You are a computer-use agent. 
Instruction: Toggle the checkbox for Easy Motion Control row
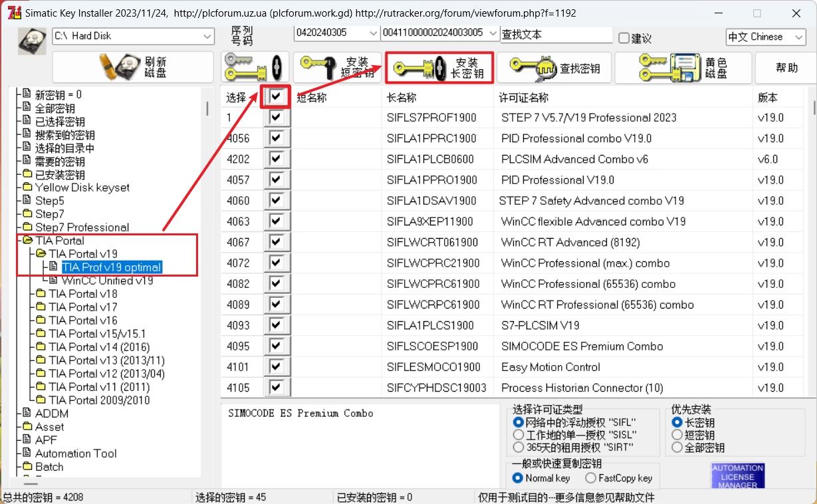tap(277, 367)
